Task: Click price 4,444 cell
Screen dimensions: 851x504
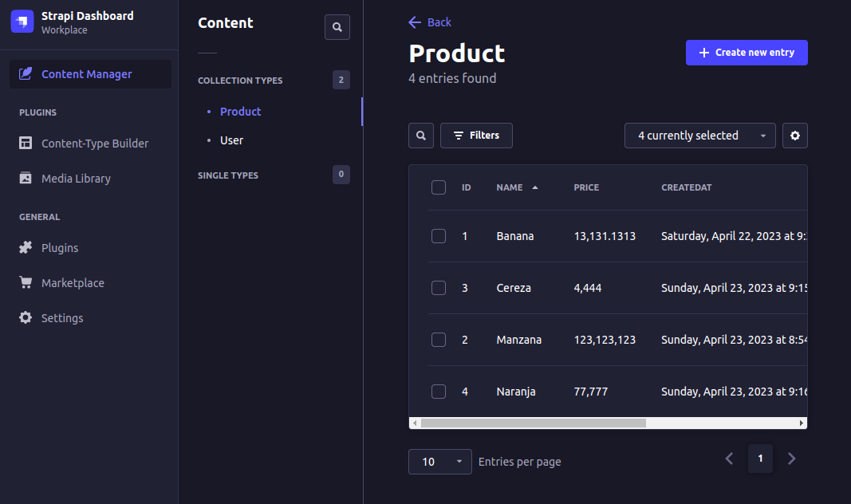Action: tap(588, 288)
